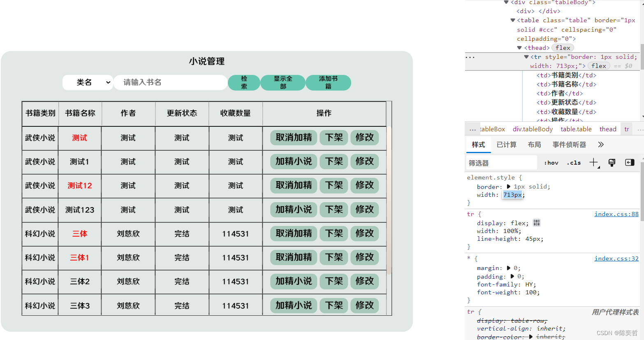
Task: Open the element rendering paintbrush icon in Styles
Action: click(612, 163)
